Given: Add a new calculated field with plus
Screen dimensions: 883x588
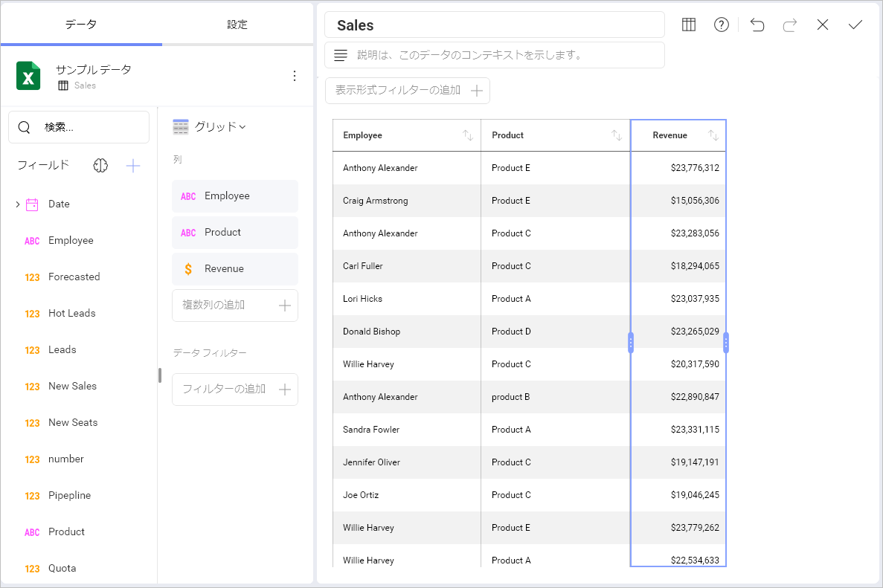Looking at the screenshot, I should [x=133, y=166].
